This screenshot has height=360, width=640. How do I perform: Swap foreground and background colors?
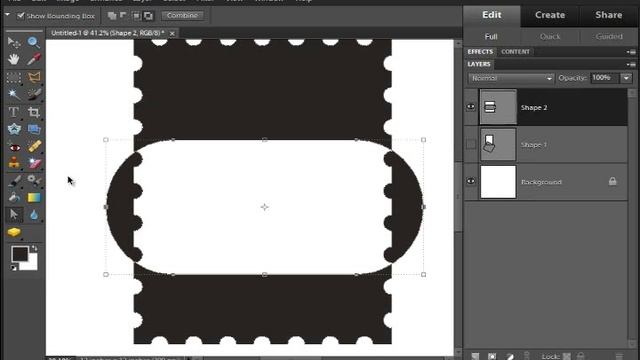(x=34, y=248)
